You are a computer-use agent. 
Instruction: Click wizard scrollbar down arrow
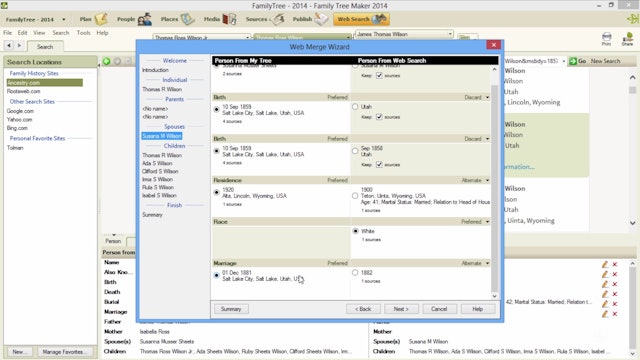494,296
